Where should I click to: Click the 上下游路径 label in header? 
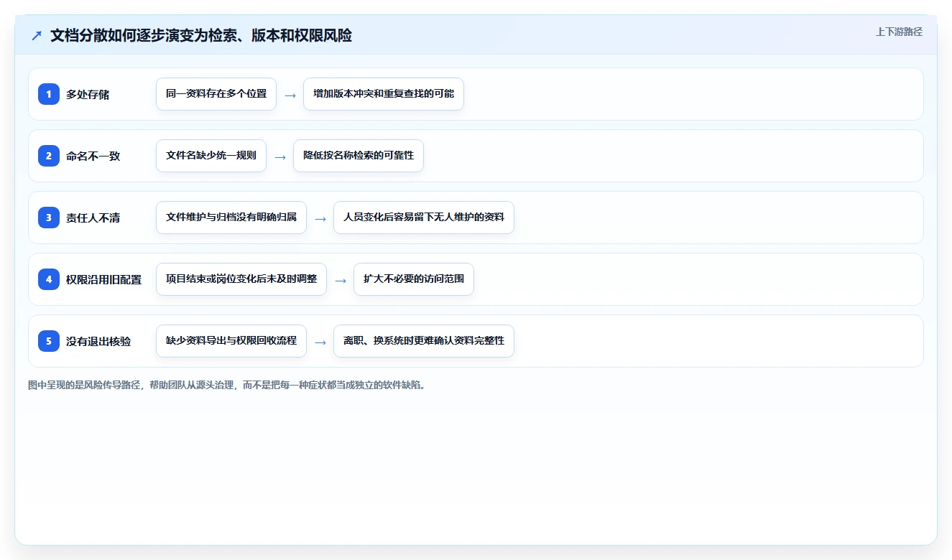click(x=899, y=32)
